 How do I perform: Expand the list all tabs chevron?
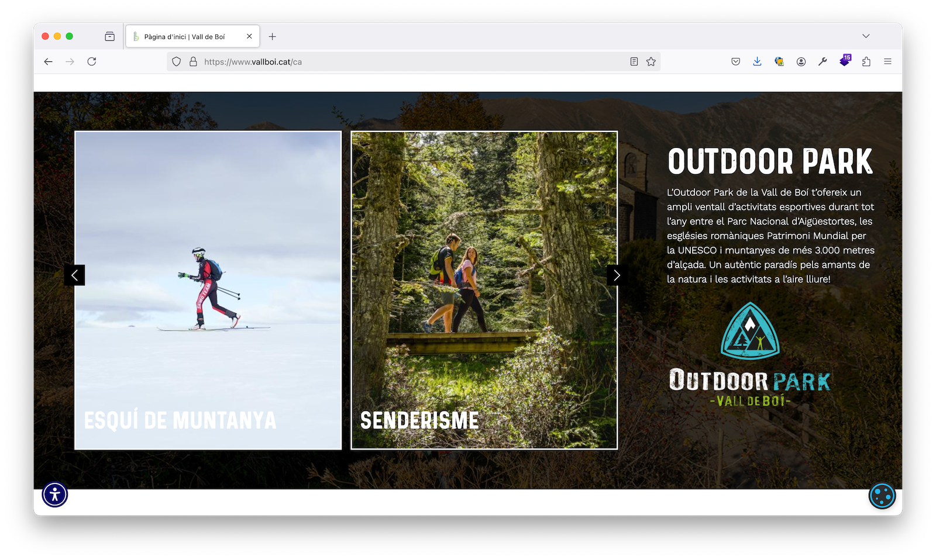point(866,36)
